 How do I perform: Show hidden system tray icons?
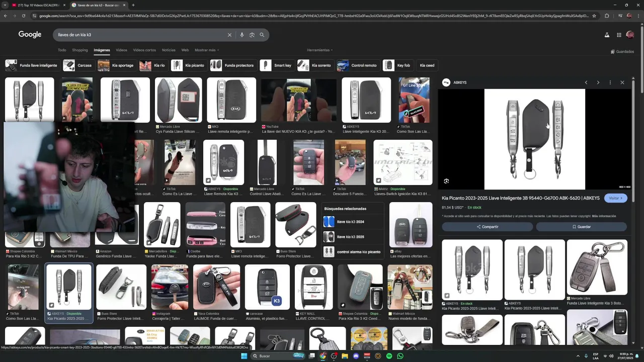[x=578, y=356]
